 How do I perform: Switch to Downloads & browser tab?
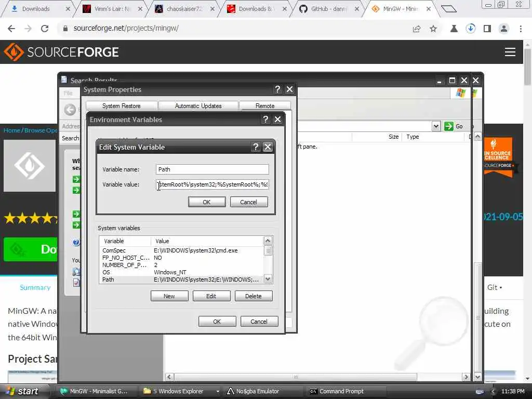(x=256, y=9)
